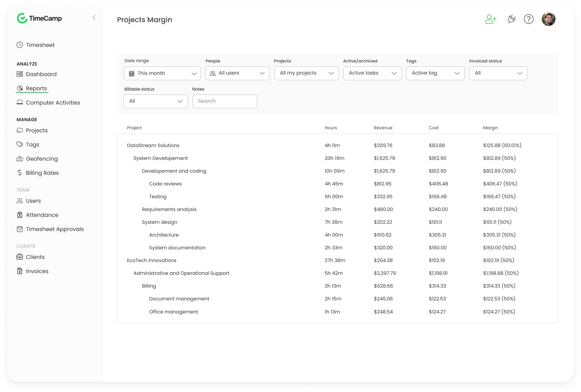Image resolution: width=581 pixels, height=392 pixels.
Task: Open the user profile avatar
Action: tap(549, 19)
